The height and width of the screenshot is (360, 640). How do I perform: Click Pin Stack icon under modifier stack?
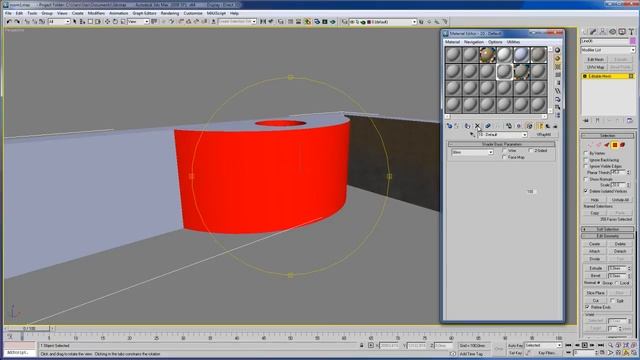587,120
